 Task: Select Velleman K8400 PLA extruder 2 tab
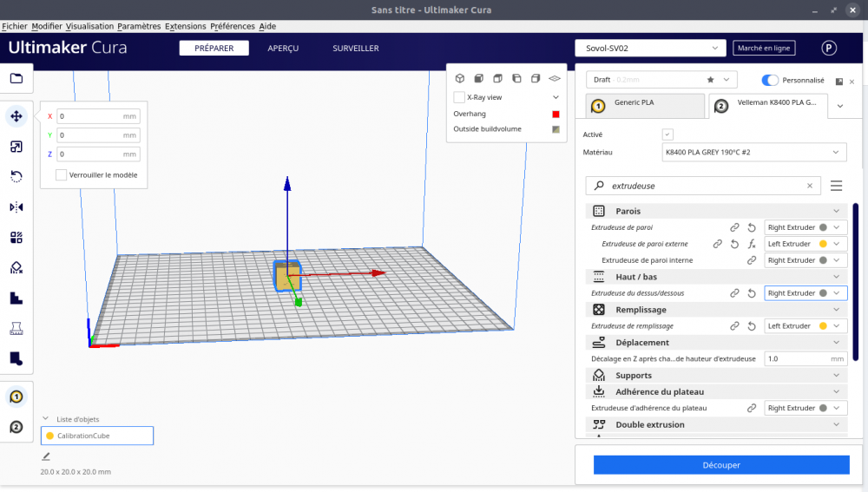pyautogui.click(x=768, y=105)
